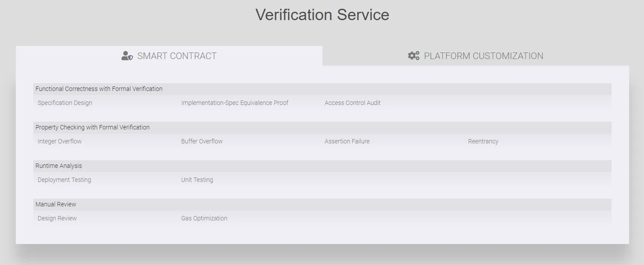
Task: Click the Manual Review section header
Action: pyautogui.click(x=56, y=204)
